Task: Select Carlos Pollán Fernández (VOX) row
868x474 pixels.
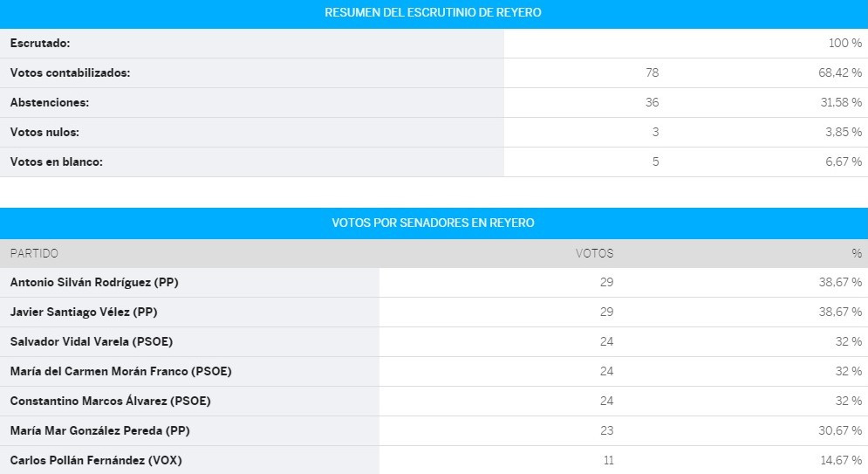Action: click(434, 460)
